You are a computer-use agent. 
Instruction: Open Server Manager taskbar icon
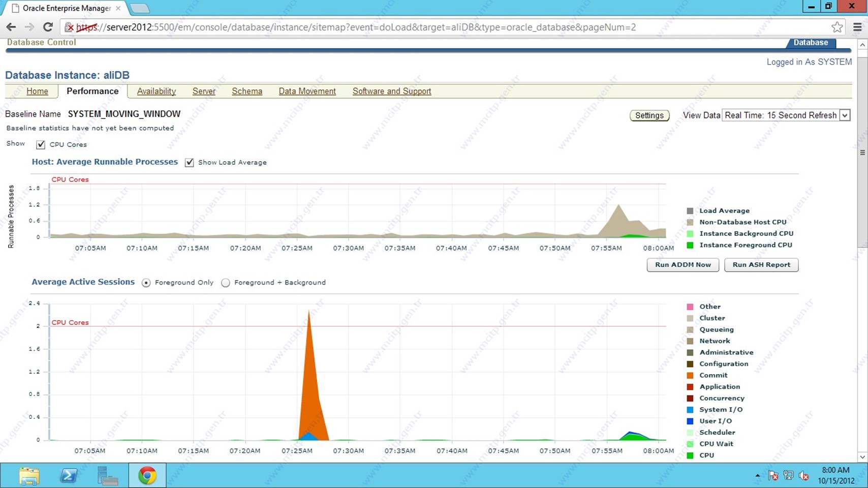pos(108,476)
